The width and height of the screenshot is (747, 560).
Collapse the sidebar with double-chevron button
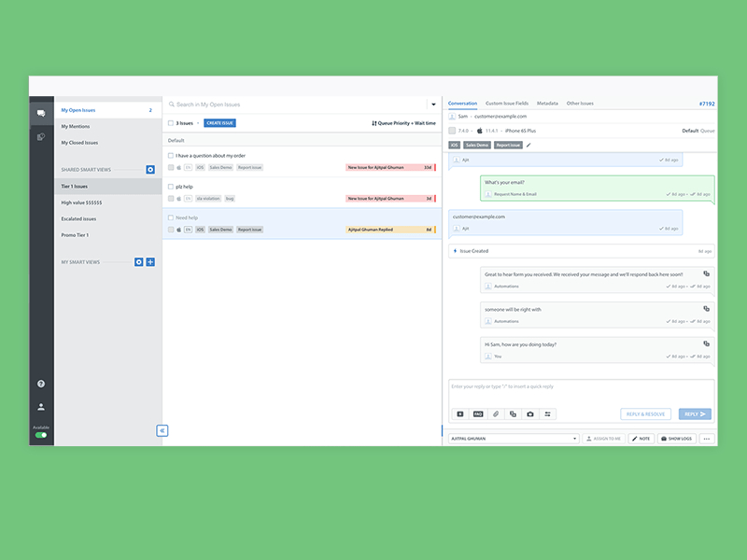162,430
